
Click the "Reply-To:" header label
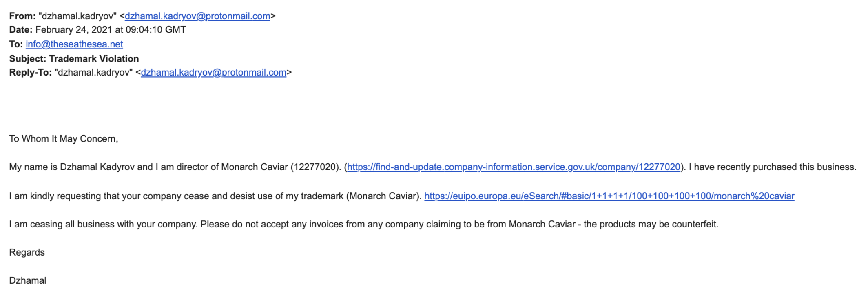tap(30, 73)
